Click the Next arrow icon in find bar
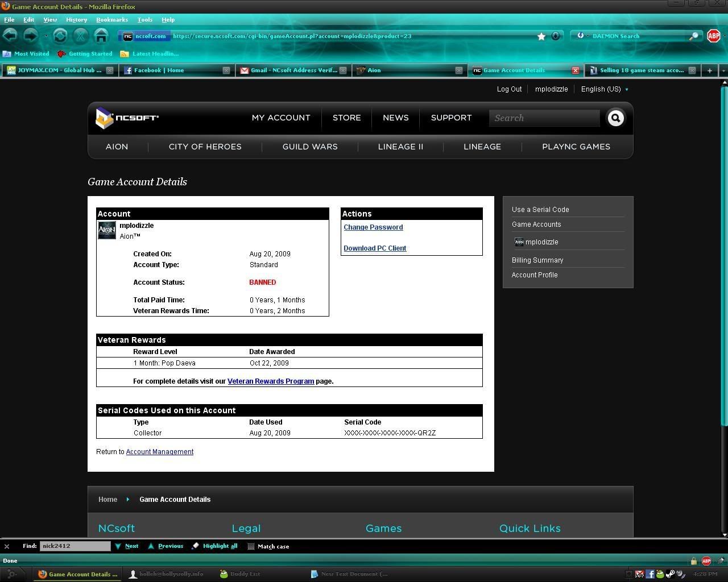This screenshot has width=728, height=582. (x=118, y=546)
